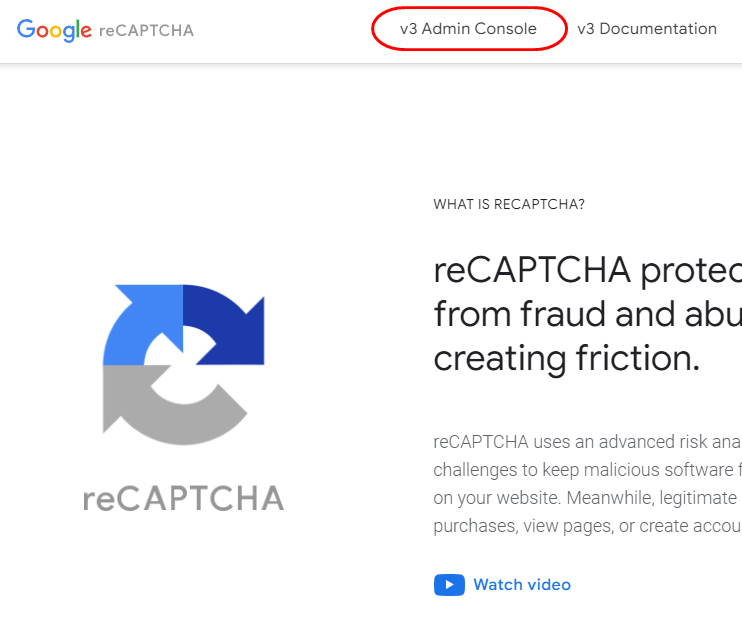Click the Google logo in the header
The width and height of the screenshot is (742, 626).
(54, 29)
